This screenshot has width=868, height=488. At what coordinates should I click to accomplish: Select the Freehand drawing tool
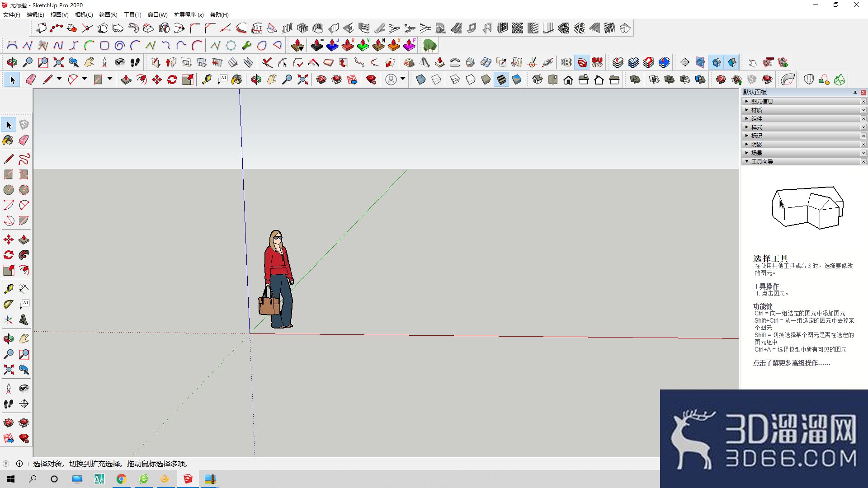click(24, 159)
